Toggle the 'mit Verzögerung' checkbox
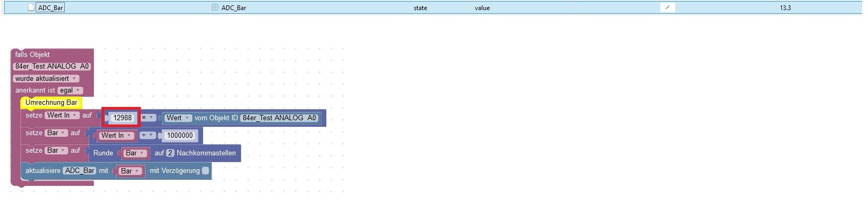Image resolution: width=868 pixels, height=199 pixels. coord(206,171)
